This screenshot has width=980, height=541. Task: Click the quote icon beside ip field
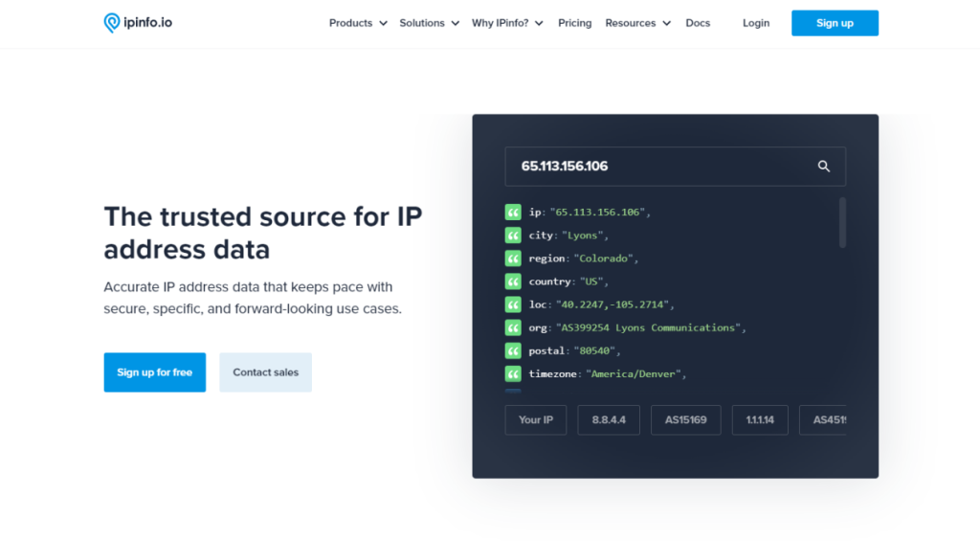[x=513, y=213]
